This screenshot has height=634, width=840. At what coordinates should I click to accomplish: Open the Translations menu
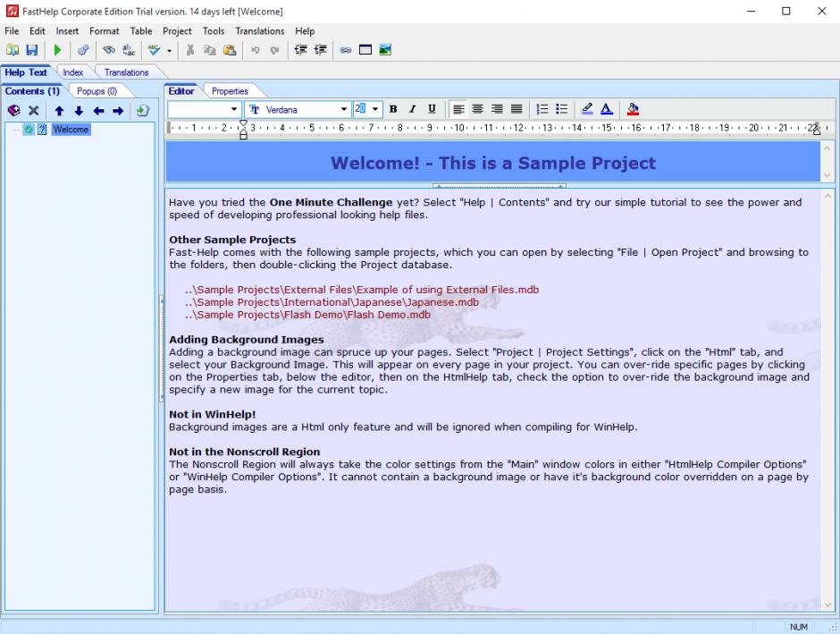click(x=260, y=31)
